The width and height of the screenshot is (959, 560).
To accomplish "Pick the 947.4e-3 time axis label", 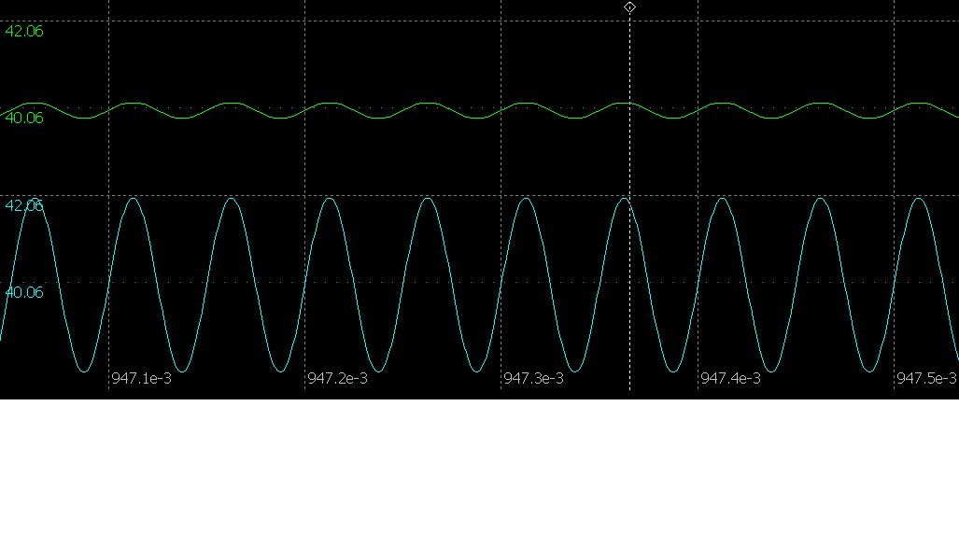I will click(x=730, y=378).
